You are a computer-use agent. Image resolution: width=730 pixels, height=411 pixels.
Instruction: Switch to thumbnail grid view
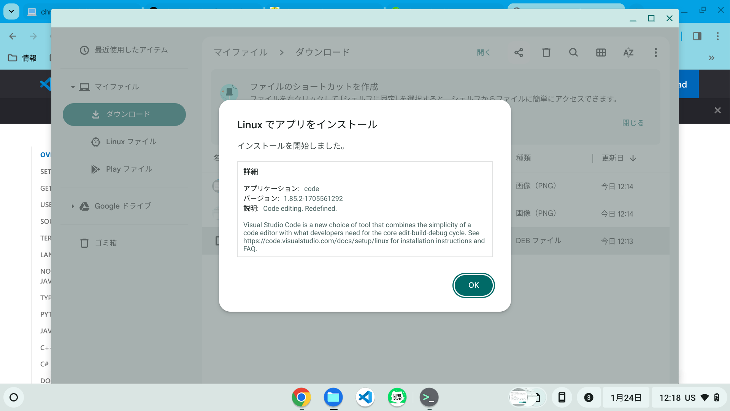(x=601, y=53)
